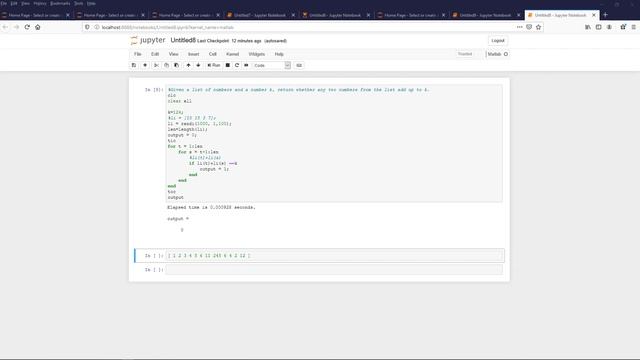Click the browser Back arrow

point(5,27)
